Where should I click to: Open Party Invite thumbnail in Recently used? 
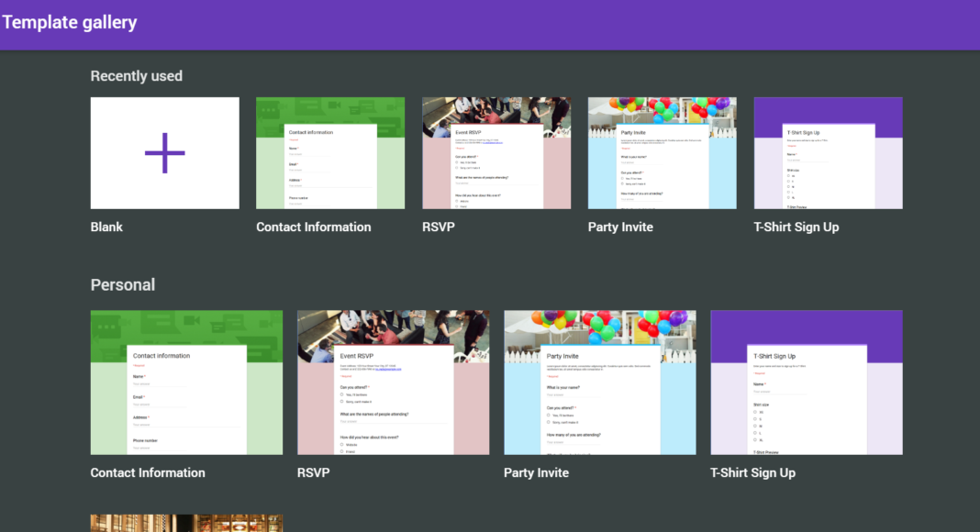click(662, 153)
